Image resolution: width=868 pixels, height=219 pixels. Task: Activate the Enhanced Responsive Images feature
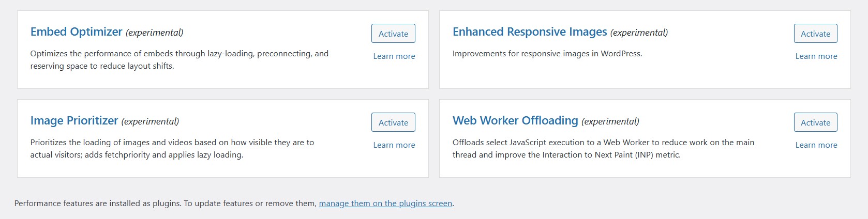click(x=815, y=34)
